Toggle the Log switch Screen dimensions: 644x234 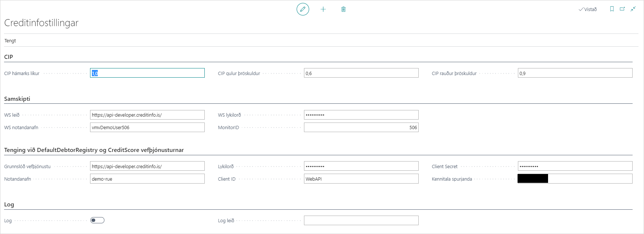click(x=97, y=220)
